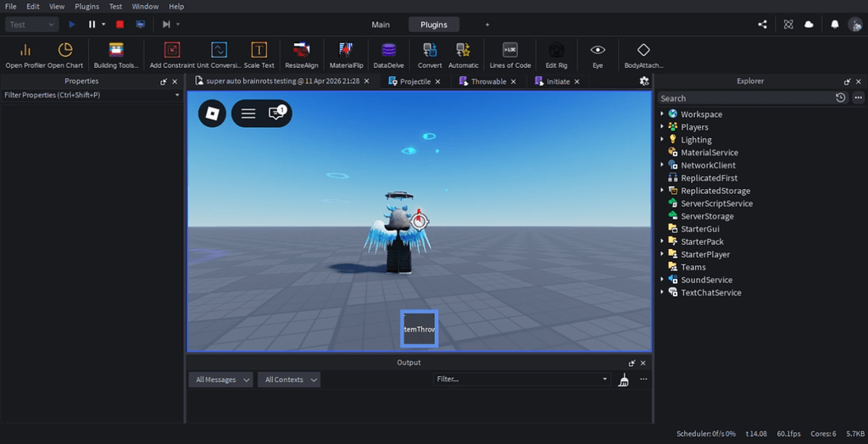Close the Projectile script tab

coord(438,81)
